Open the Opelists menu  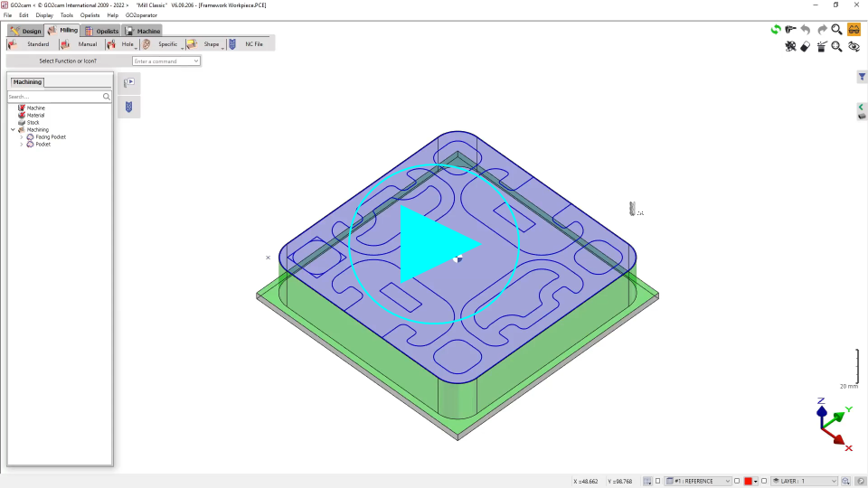(90, 15)
